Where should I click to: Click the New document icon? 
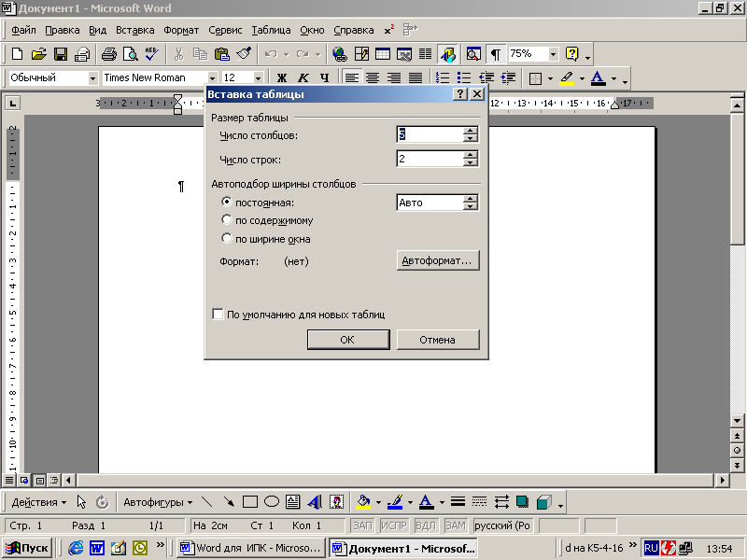coord(17,54)
